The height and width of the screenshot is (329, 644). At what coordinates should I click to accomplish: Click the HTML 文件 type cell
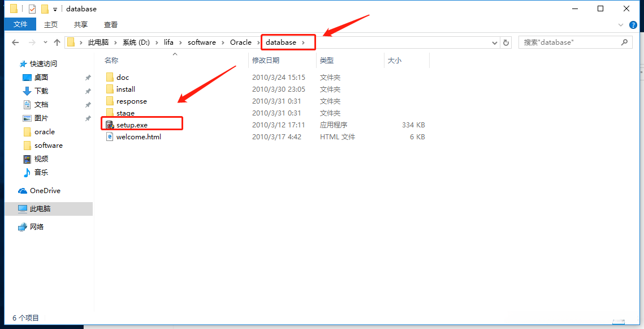coord(338,137)
